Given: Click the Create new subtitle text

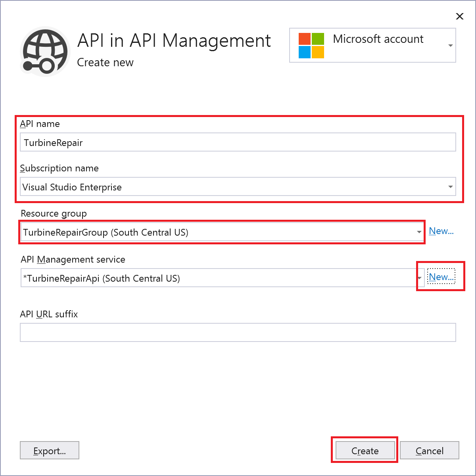Looking at the screenshot, I should click(105, 62).
